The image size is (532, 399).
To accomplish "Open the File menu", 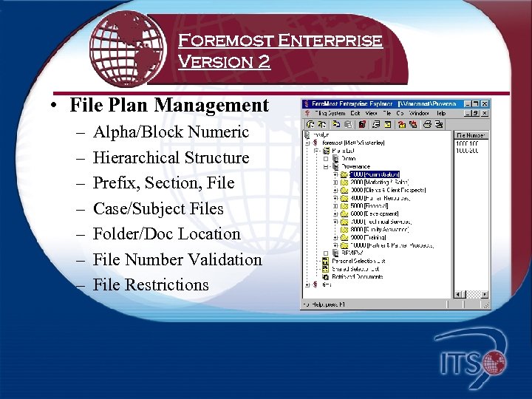I will 386,113.
